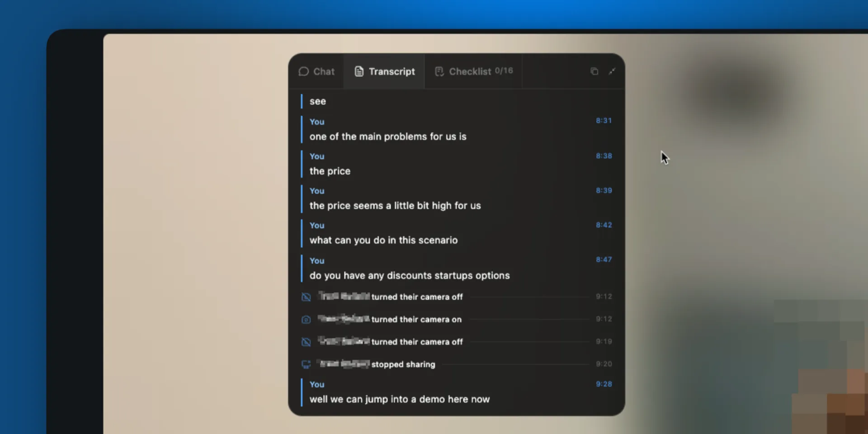Screen dimensions: 868x434
Task: Click 'turned their camera on' event
Action: [x=416, y=320]
